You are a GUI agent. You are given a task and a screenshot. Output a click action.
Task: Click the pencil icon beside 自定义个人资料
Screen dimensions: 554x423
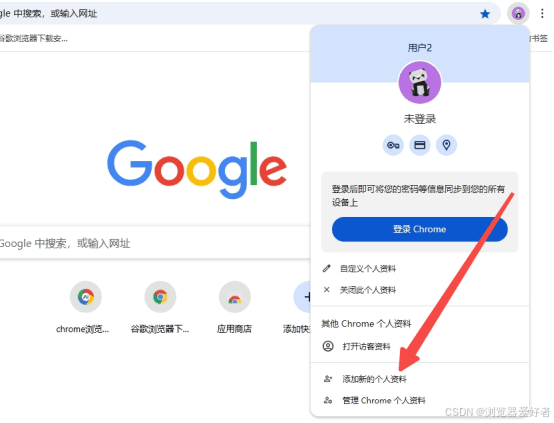pyautogui.click(x=327, y=269)
